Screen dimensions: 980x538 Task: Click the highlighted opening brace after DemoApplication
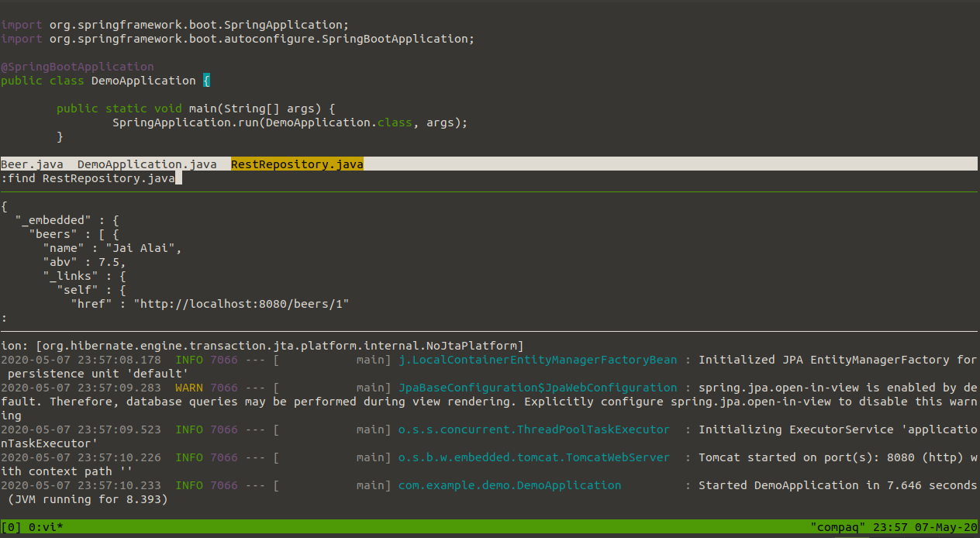206,81
